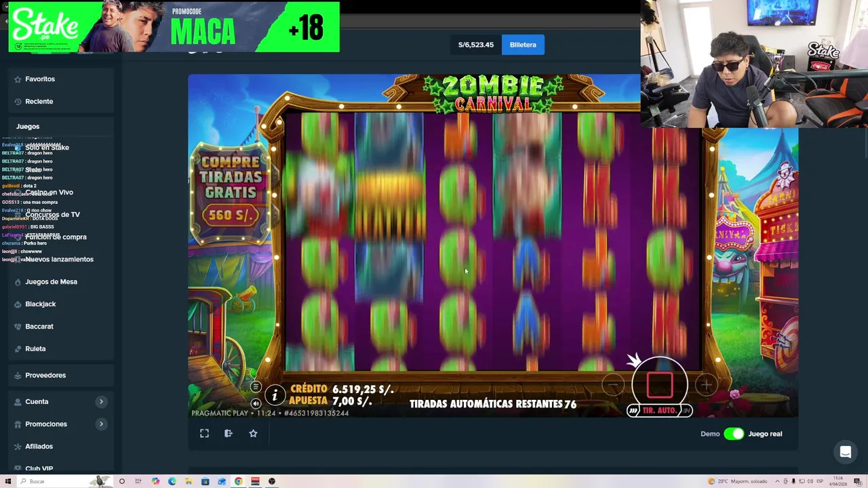Click the Favoritos star icon

point(18,79)
